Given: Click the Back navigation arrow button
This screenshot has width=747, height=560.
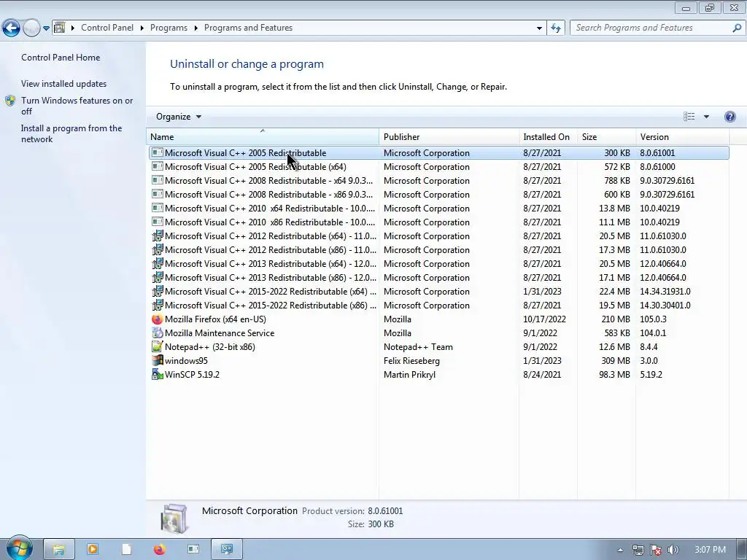Looking at the screenshot, I should (x=11, y=28).
